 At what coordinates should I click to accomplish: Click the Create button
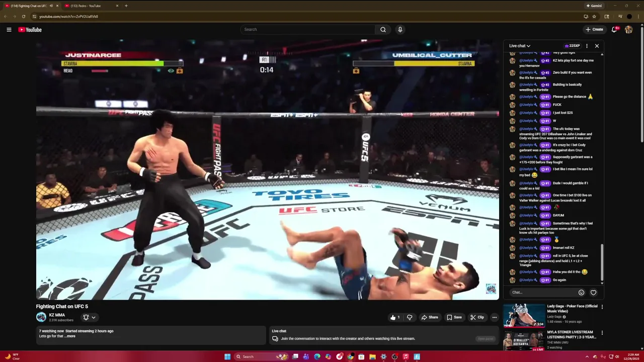click(x=594, y=30)
